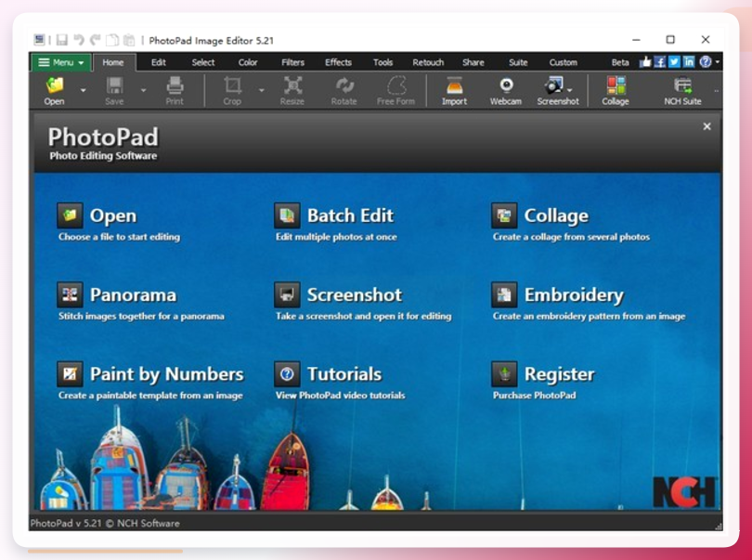This screenshot has width=752, height=560.
Task: Click the Open folder icon in toolbar
Action: 54,85
